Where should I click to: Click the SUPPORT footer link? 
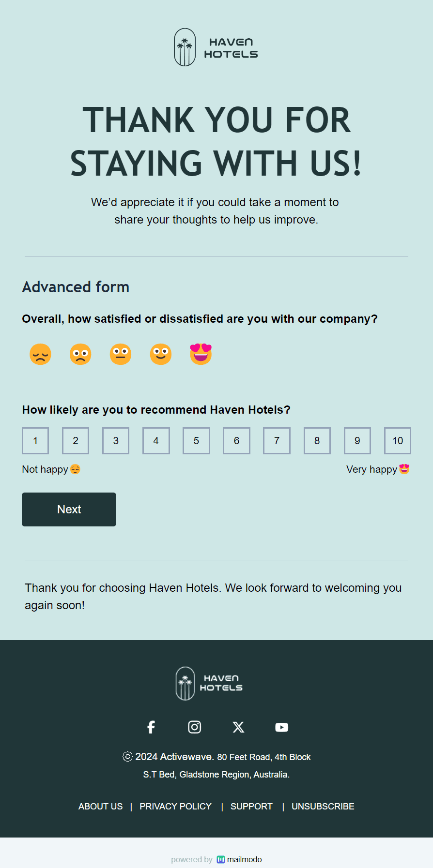(x=251, y=806)
